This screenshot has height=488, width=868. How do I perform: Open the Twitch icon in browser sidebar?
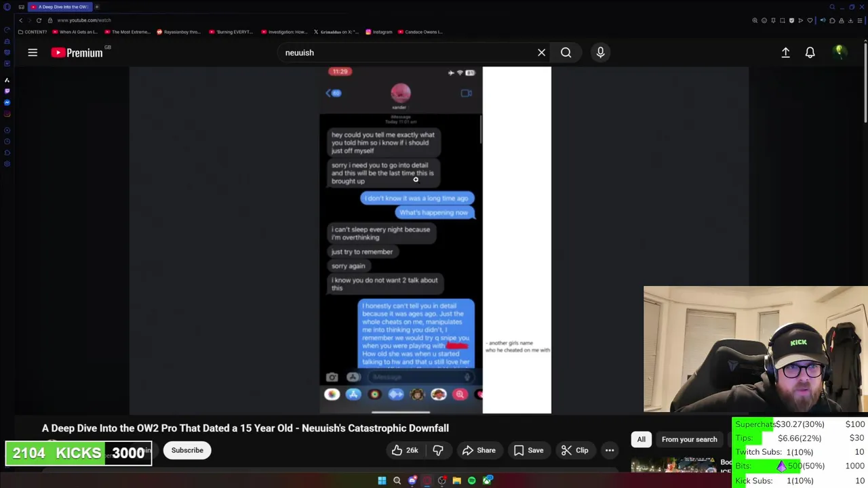point(7,91)
